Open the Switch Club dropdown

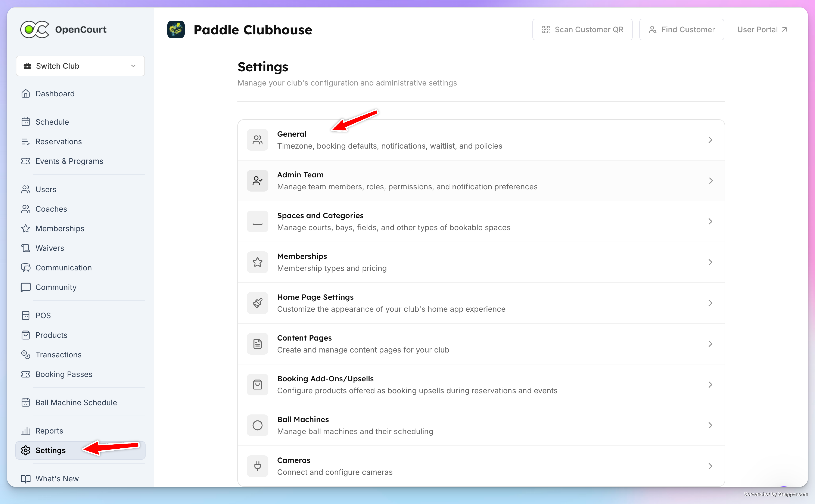click(x=80, y=66)
